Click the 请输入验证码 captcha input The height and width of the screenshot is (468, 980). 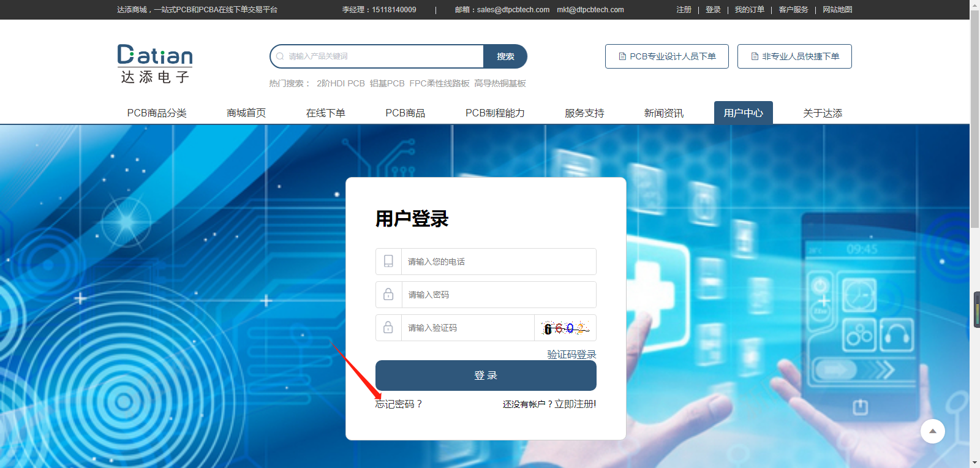coord(468,328)
